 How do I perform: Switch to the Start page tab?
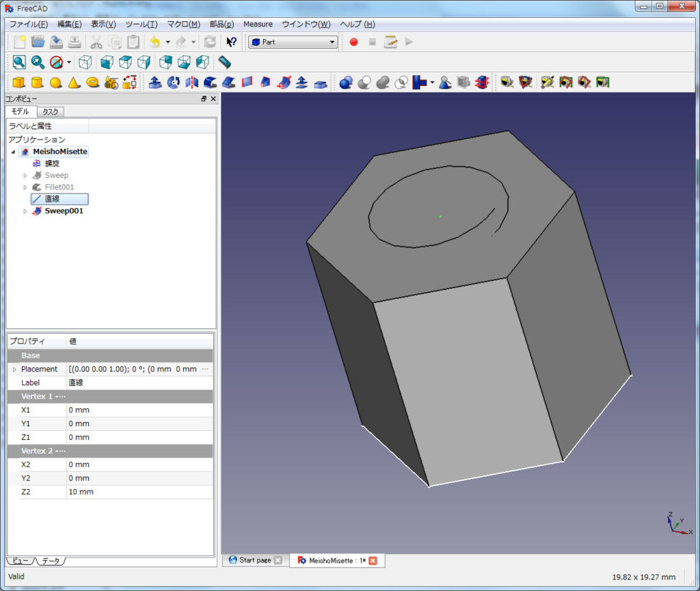point(255,560)
